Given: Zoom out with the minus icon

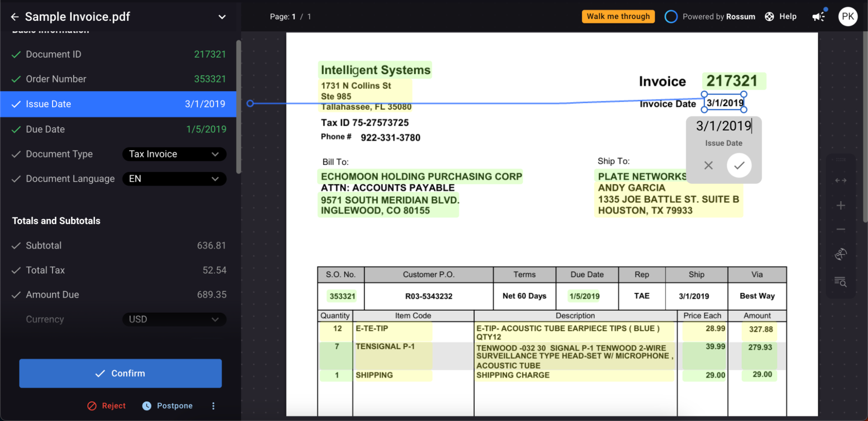Looking at the screenshot, I should (841, 229).
